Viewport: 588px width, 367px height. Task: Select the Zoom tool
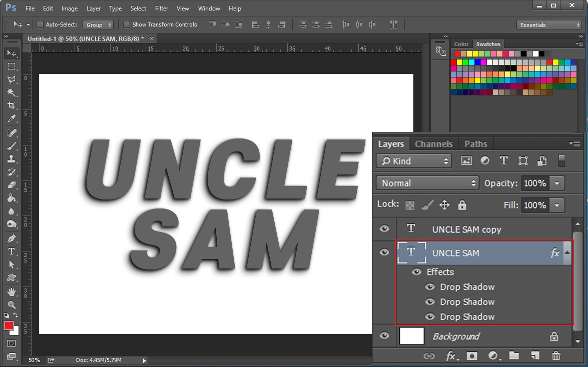coord(12,304)
